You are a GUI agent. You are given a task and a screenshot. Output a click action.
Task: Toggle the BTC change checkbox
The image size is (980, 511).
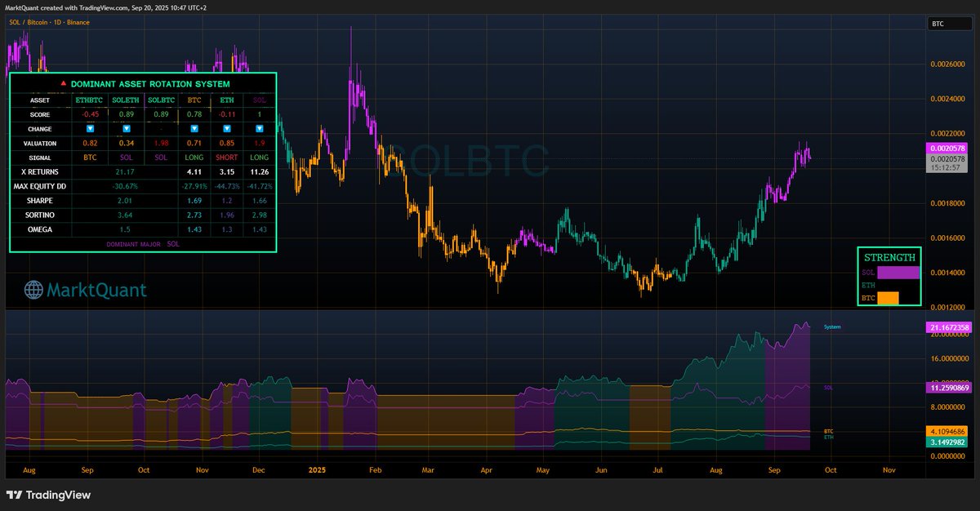pyautogui.click(x=194, y=128)
